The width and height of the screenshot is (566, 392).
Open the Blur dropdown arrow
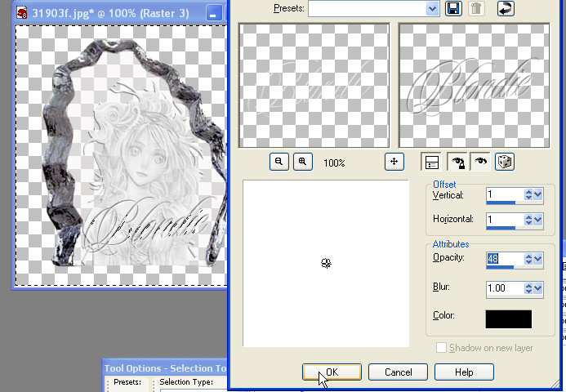tap(538, 288)
